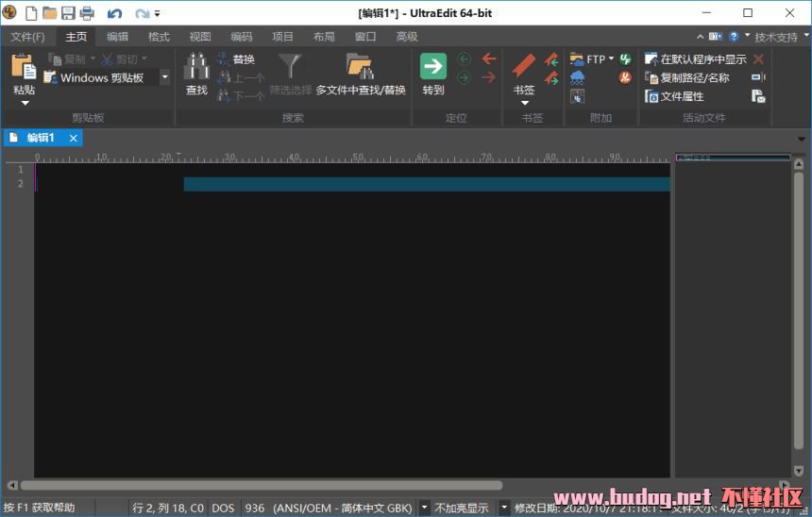812x517 pixels.
Task: Open the FTP dropdown menu
Action: pyautogui.click(x=611, y=58)
